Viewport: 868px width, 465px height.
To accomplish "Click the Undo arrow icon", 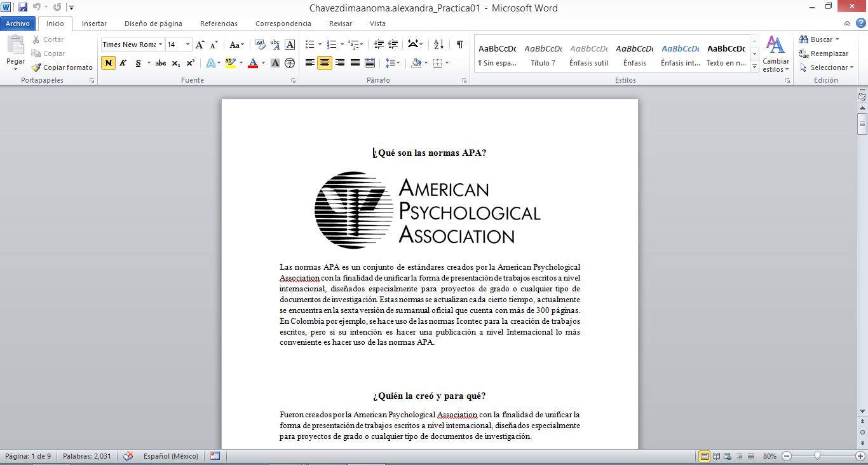I will click(x=37, y=8).
